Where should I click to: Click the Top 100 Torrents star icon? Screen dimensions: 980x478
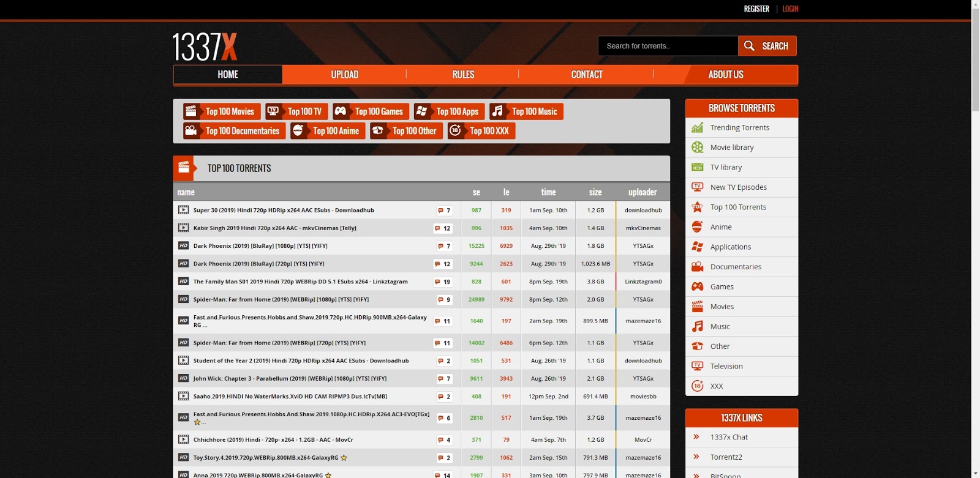pos(697,207)
